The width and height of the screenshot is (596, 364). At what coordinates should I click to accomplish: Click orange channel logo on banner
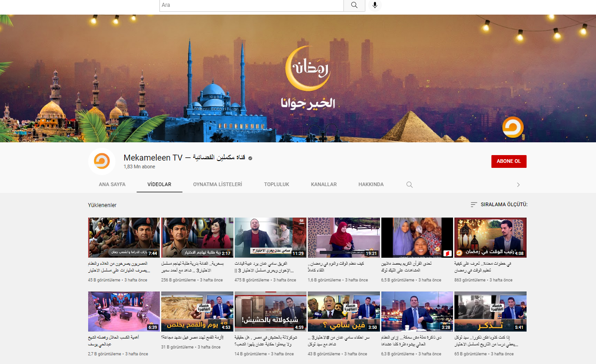(512, 127)
